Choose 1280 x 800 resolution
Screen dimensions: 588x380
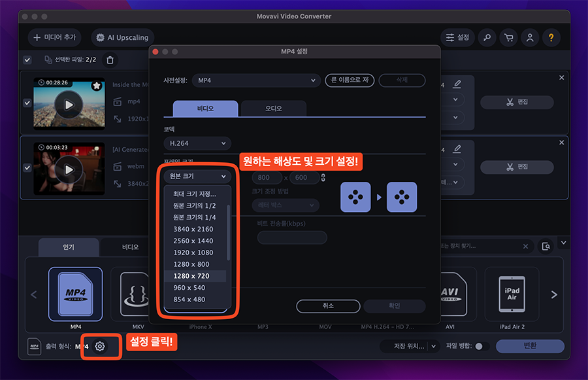195,264
